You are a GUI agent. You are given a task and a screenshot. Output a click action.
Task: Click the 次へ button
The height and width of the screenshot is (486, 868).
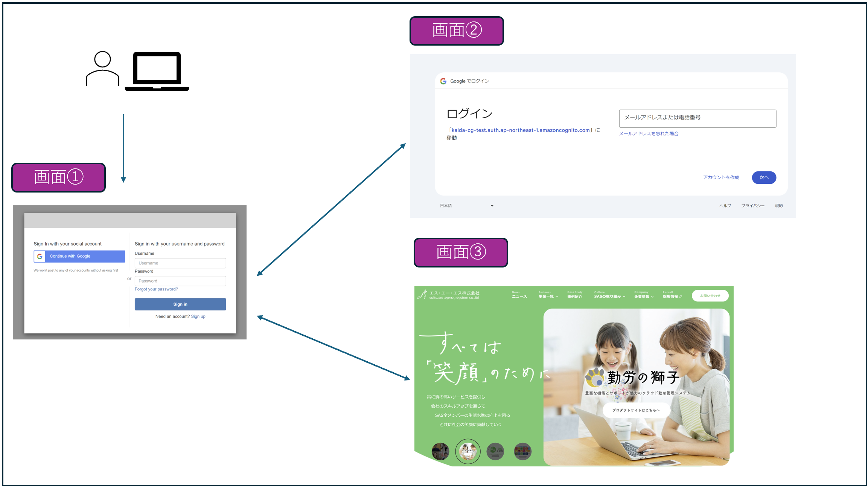coord(764,177)
